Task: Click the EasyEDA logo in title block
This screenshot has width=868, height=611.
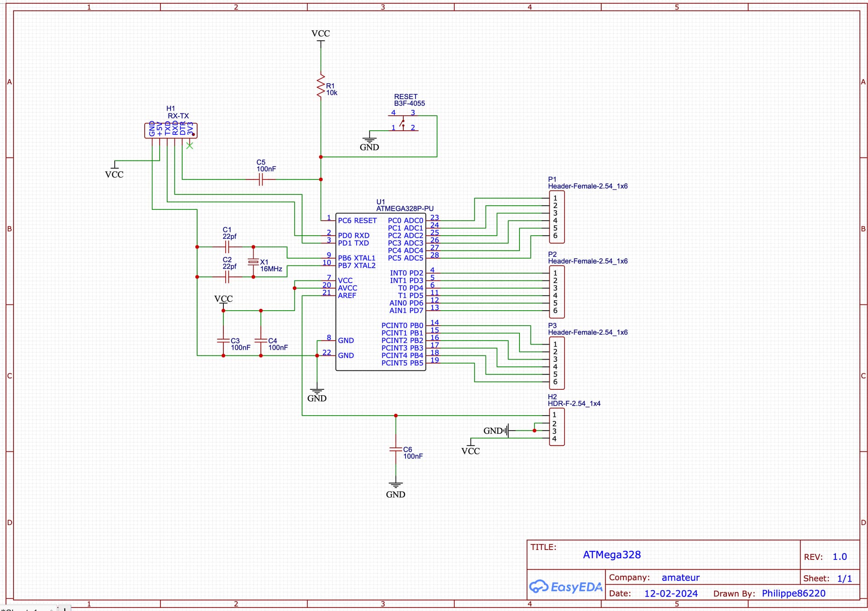Action: point(566,587)
